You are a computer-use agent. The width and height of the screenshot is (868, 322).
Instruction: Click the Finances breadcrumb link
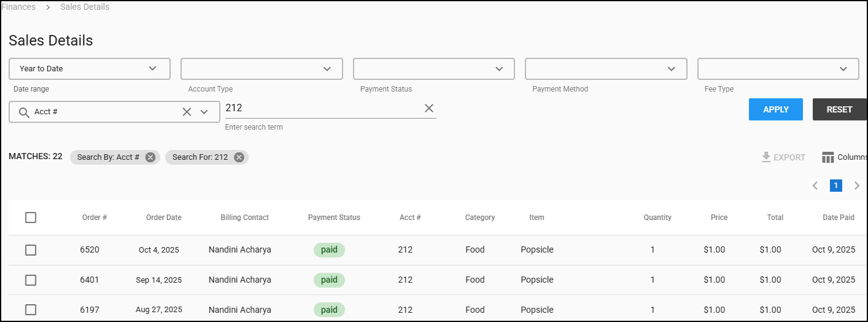pos(18,7)
